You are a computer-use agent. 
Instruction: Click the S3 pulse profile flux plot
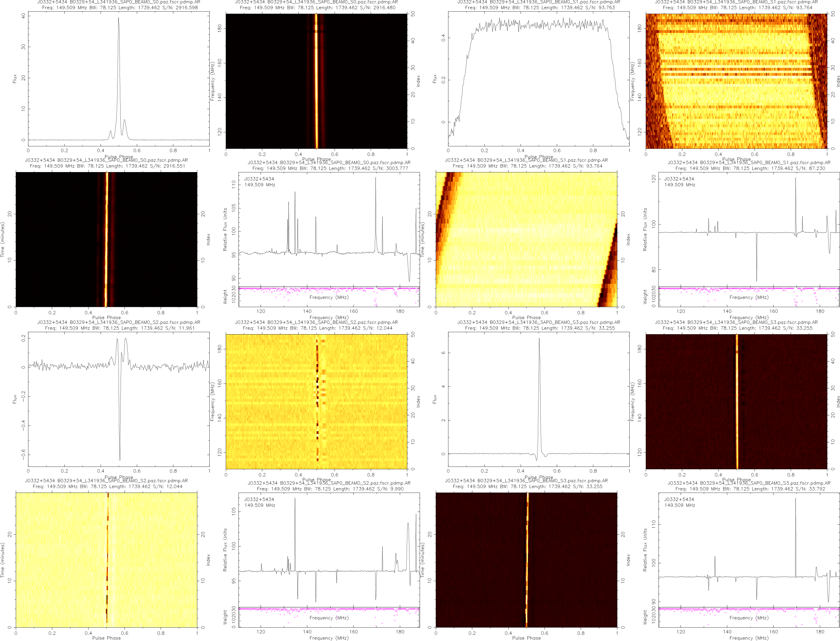click(539, 399)
